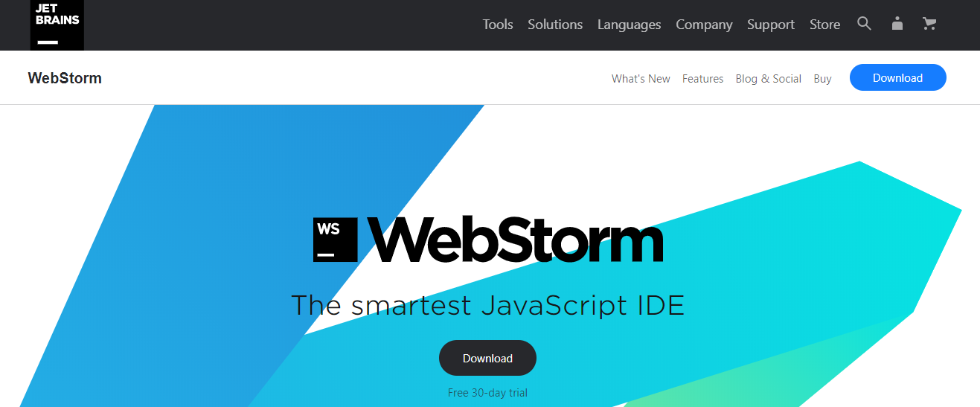Open the Company menu

(x=704, y=25)
